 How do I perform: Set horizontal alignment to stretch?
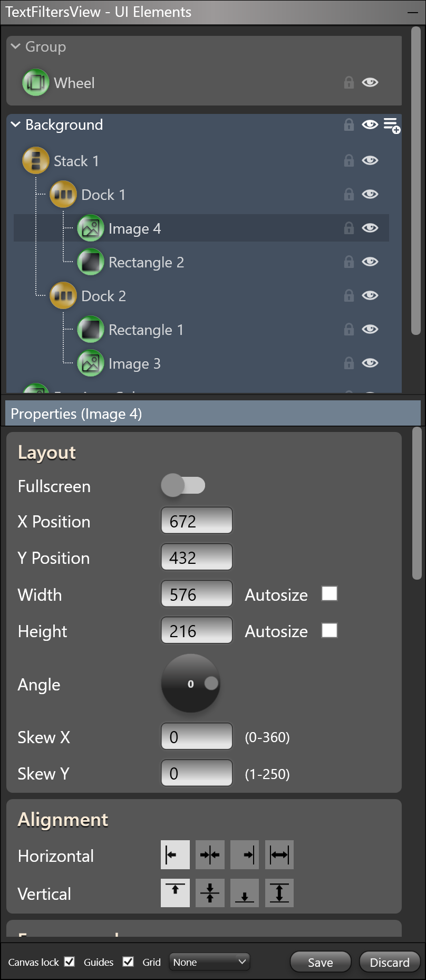point(279,855)
